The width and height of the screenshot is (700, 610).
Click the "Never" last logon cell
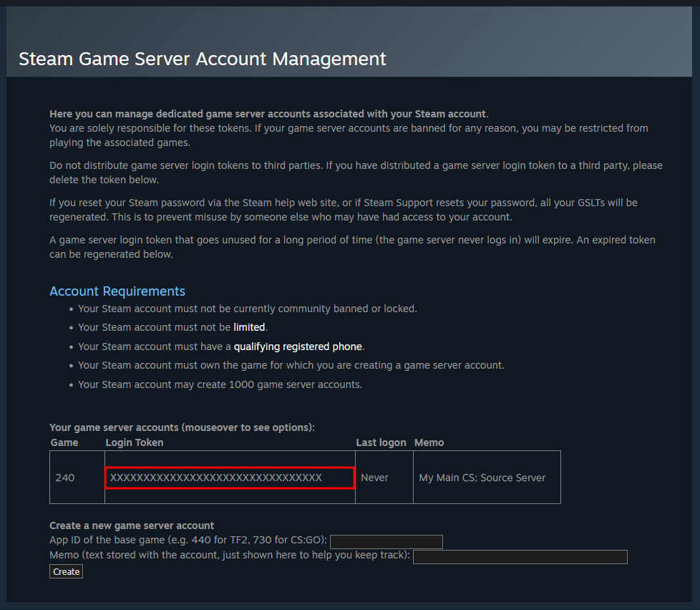point(374,478)
